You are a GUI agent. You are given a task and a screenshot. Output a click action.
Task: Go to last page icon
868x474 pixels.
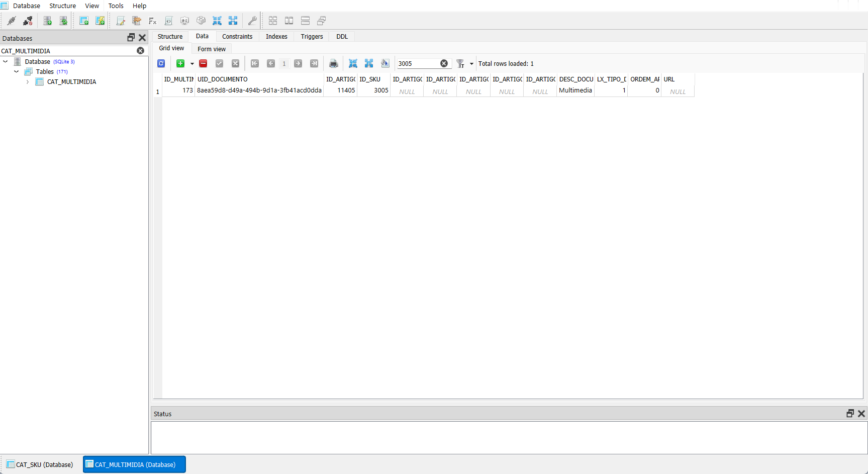coord(314,63)
